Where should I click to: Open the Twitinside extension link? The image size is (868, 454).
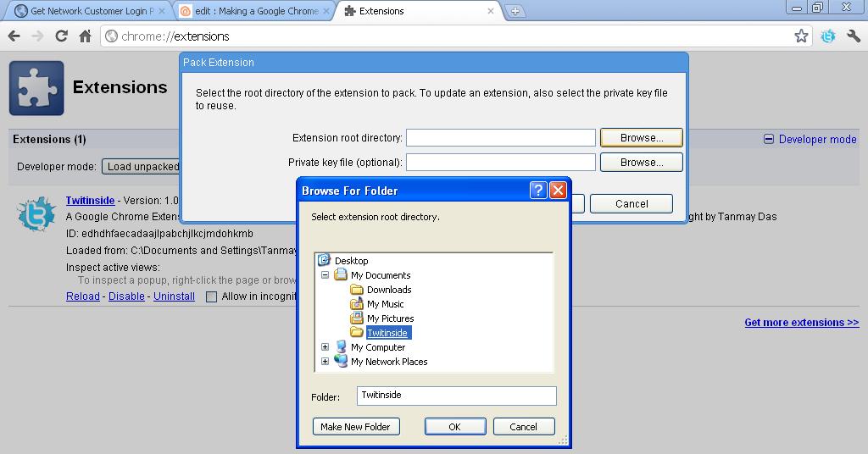tap(90, 200)
